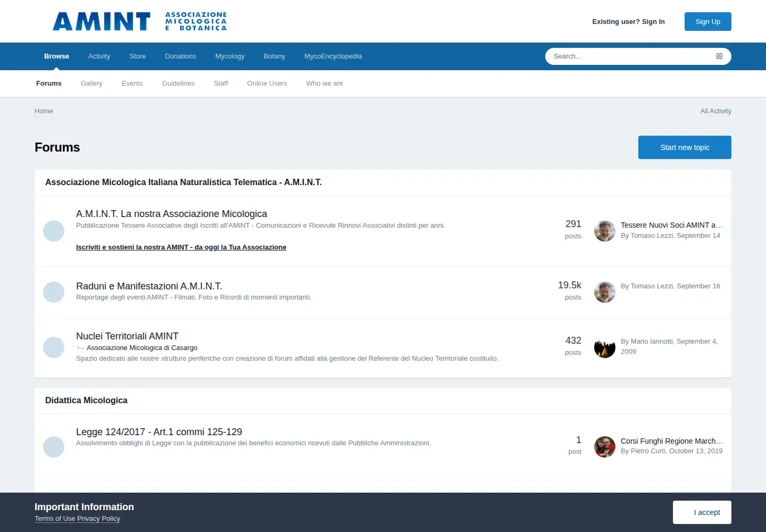Open the Gallery sub-navigation item
Screen dimensions: 766x532
click(91, 84)
